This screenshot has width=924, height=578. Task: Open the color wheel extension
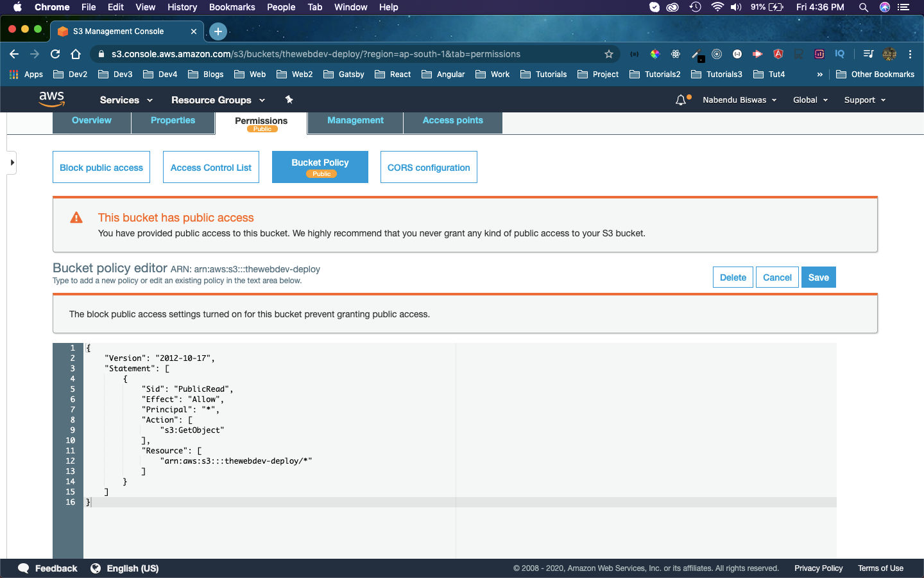655,54
